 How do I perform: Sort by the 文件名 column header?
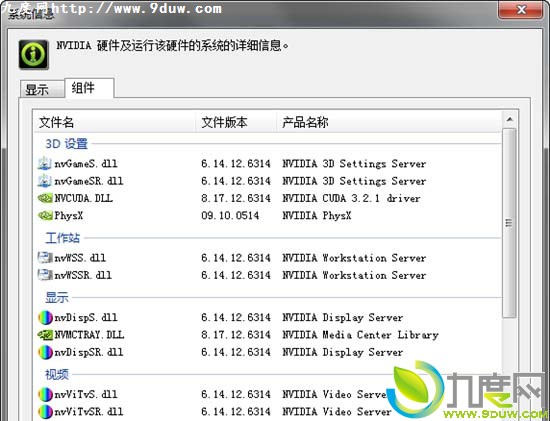click(115, 122)
